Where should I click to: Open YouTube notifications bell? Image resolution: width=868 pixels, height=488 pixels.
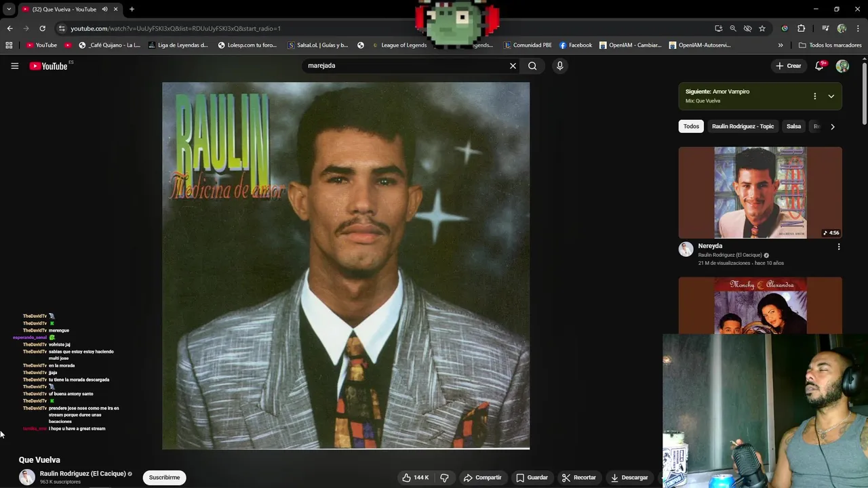click(x=819, y=66)
